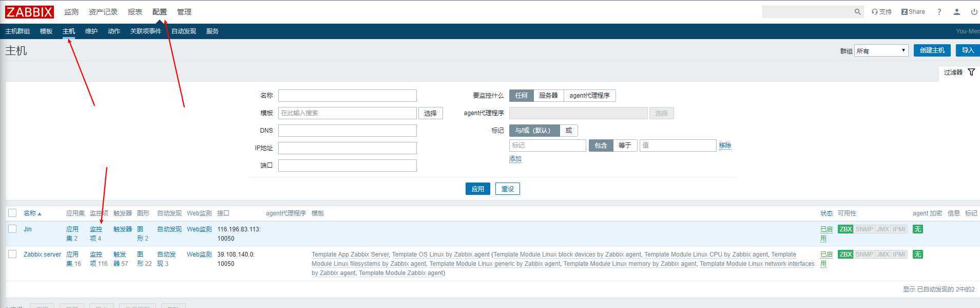Switch to 模板 submenu

coord(46,31)
